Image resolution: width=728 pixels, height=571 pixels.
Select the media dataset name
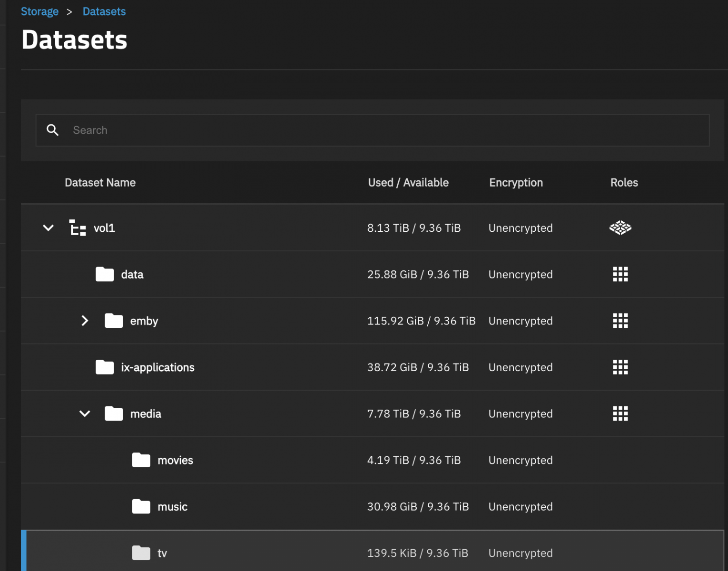pos(146,414)
